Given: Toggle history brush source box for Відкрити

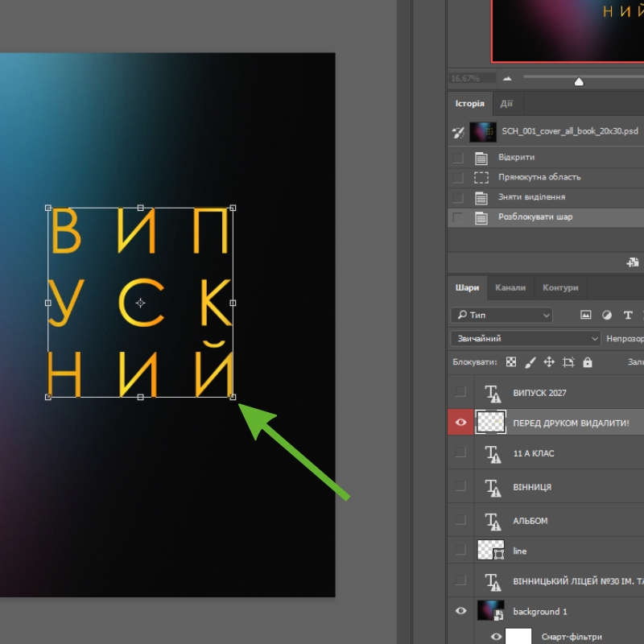Looking at the screenshot, I should pyautogui.click(x=457, y=158).
